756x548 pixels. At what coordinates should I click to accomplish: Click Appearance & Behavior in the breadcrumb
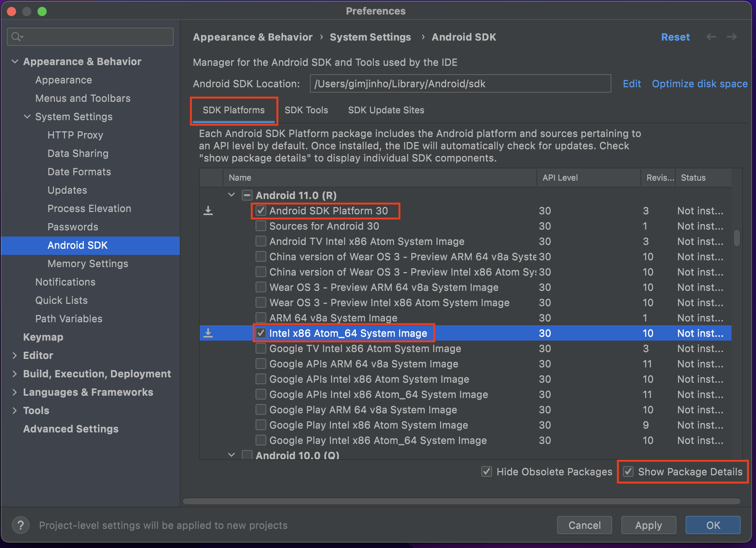click(253, 37)
